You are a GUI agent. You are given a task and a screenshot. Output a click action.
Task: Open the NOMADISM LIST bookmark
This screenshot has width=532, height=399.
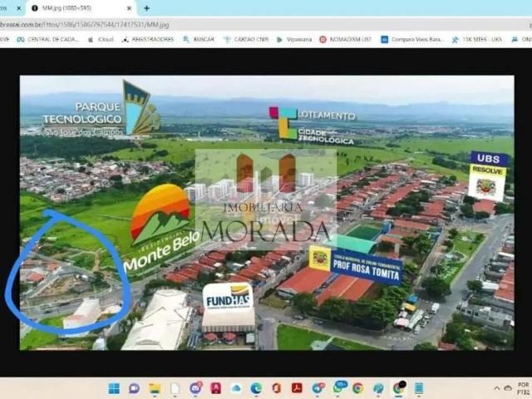346,39
